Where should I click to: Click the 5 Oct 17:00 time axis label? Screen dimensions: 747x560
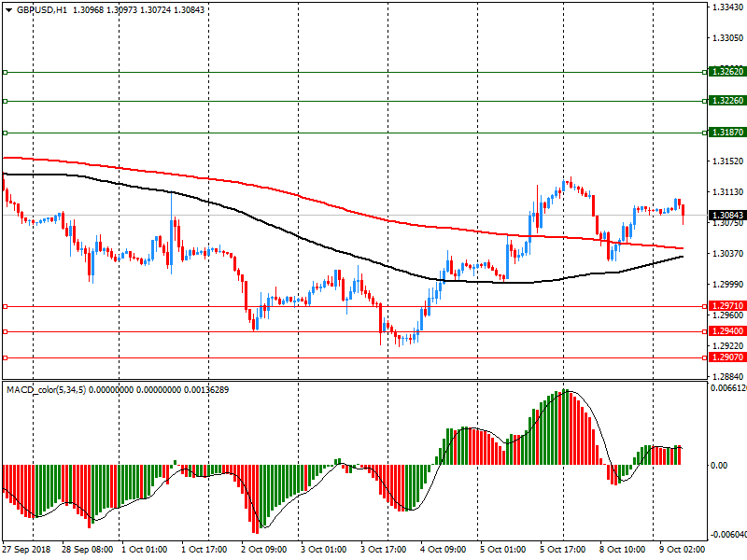[x=562, y=550]
